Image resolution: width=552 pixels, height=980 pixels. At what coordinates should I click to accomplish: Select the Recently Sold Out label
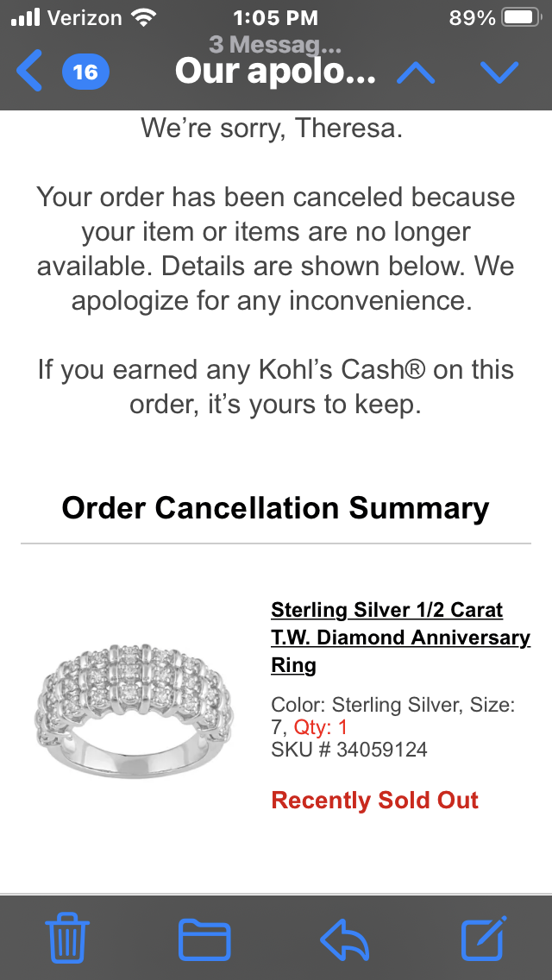[374, 801]
